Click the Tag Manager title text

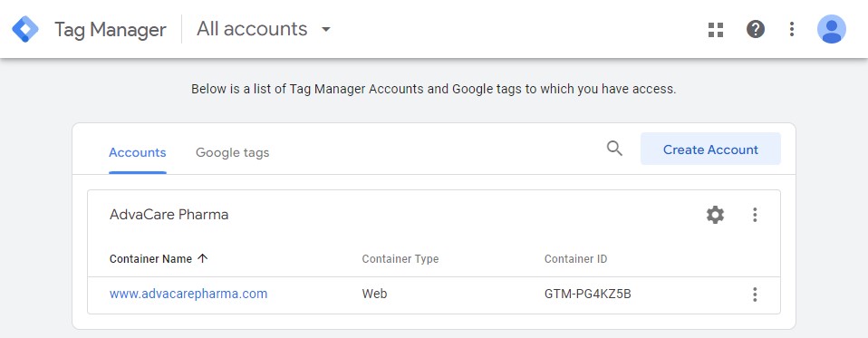[111, 29]
